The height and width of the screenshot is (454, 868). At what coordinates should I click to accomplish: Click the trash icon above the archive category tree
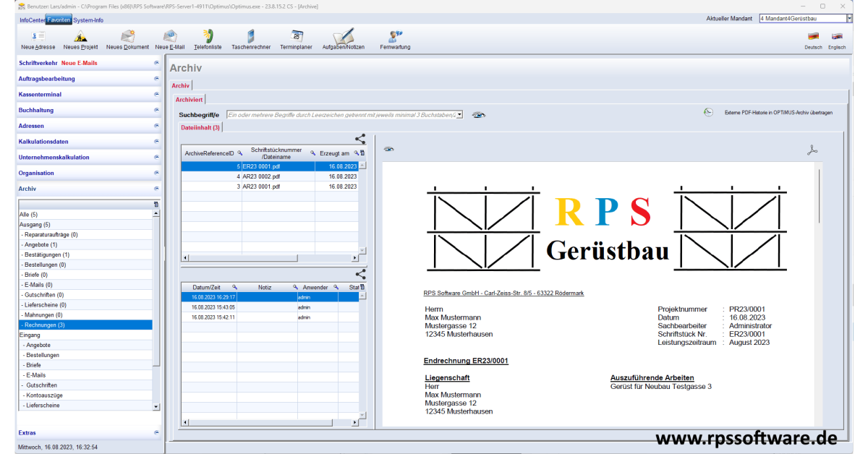tap(156, 205)
